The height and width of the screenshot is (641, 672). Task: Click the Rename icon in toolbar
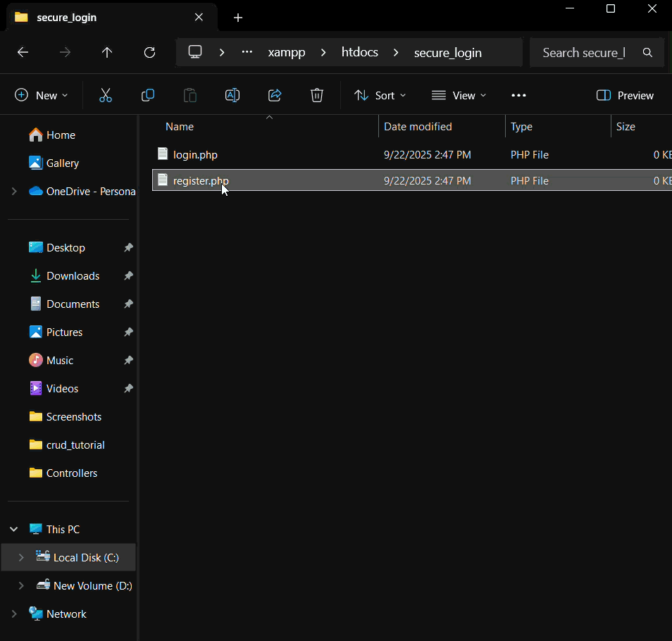(x=232, y=95)
